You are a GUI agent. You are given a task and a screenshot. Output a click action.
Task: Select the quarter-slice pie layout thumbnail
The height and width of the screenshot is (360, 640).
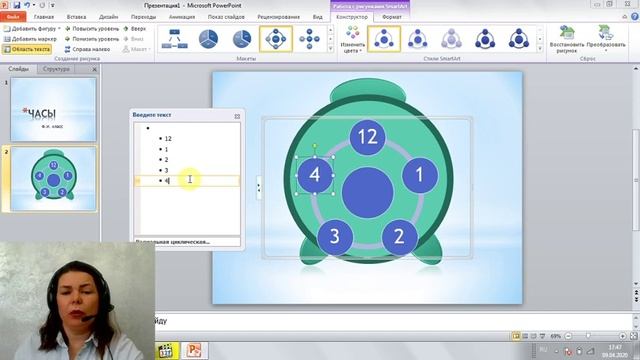(242, 39)
